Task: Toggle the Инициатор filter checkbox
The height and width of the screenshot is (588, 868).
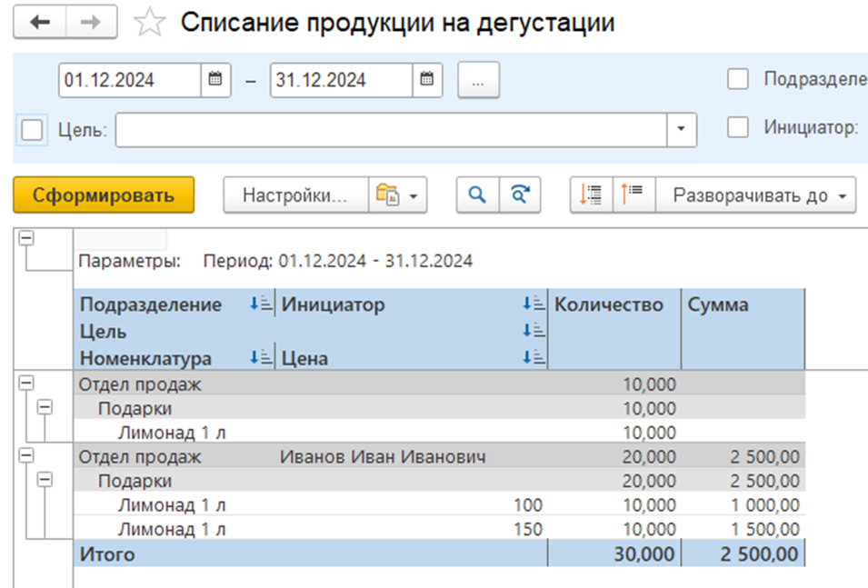Action: click(738, 128)
